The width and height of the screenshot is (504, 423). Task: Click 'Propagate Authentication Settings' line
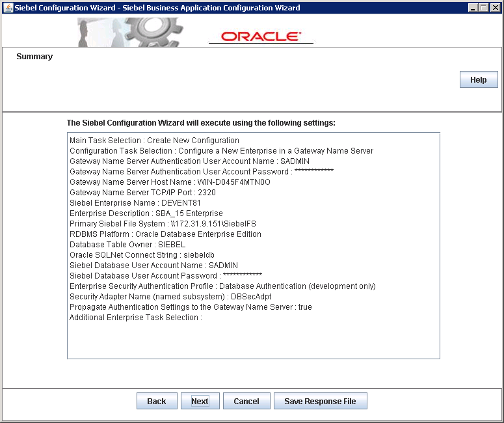(x=191, y=307)
